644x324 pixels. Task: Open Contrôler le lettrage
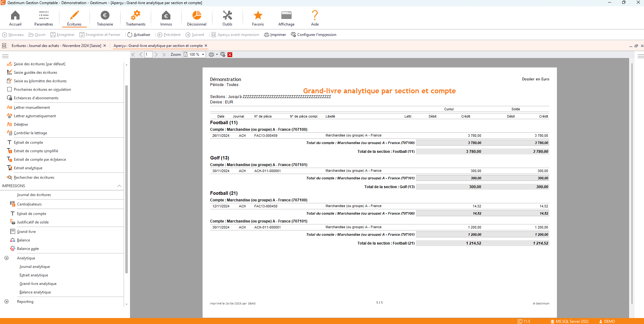pos(30,133)
